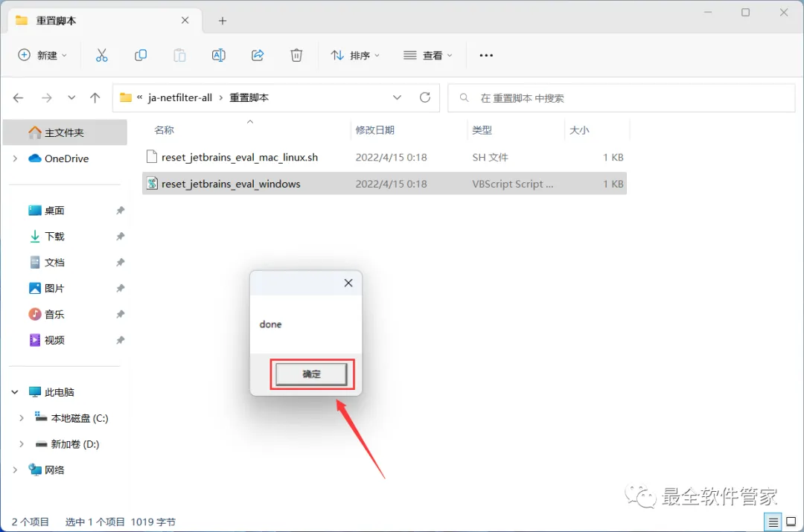This screenshot has height=532, width=804.
Task: Open 文档 quick access folder
Action: (54, 263)
